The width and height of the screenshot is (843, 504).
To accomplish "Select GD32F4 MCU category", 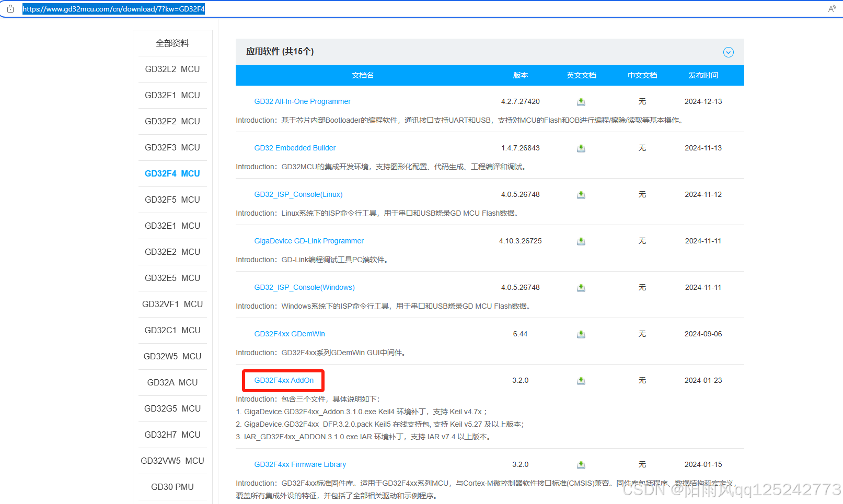I will pyautogui.click(x=172, y=174).
